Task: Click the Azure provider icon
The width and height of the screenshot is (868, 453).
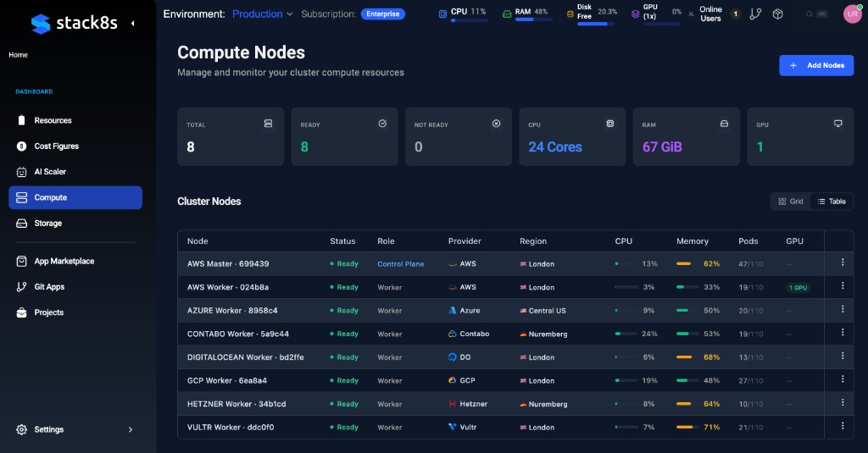Action: point(453,311)
